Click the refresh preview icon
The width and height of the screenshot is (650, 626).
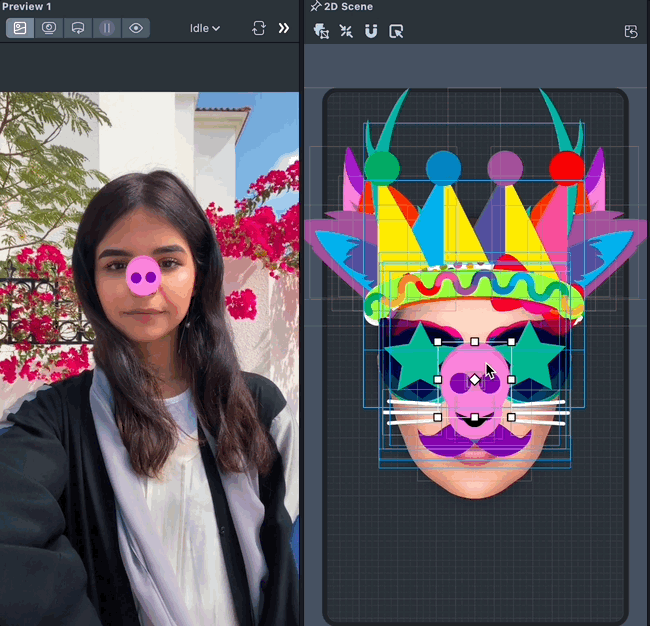pos(259,28)
